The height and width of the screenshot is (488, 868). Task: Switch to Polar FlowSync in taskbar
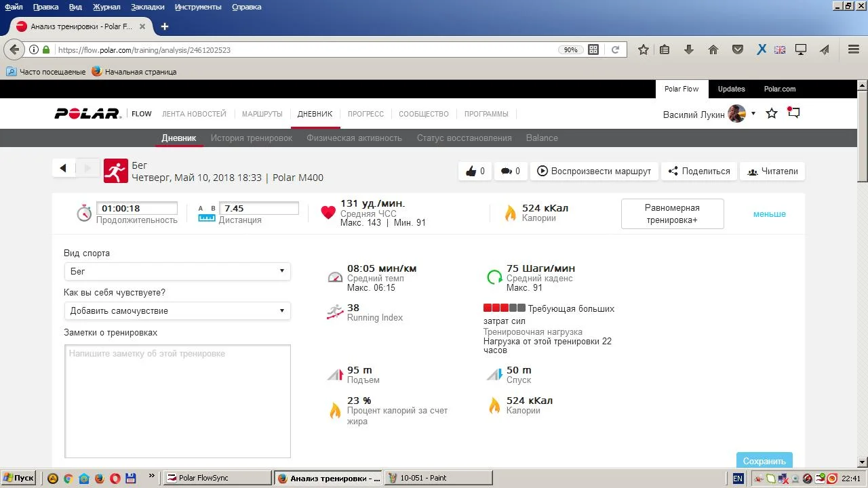(218, 478)
